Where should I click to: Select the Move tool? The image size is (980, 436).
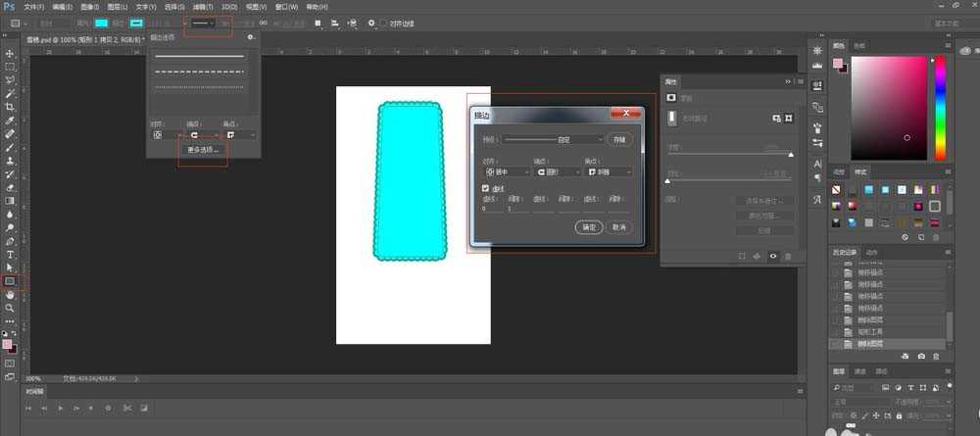tap(10, 54)
